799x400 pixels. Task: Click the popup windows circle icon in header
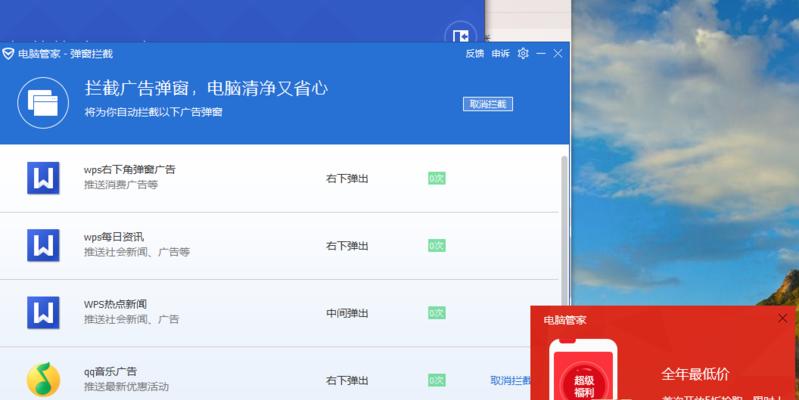click(x=43, y=103)
